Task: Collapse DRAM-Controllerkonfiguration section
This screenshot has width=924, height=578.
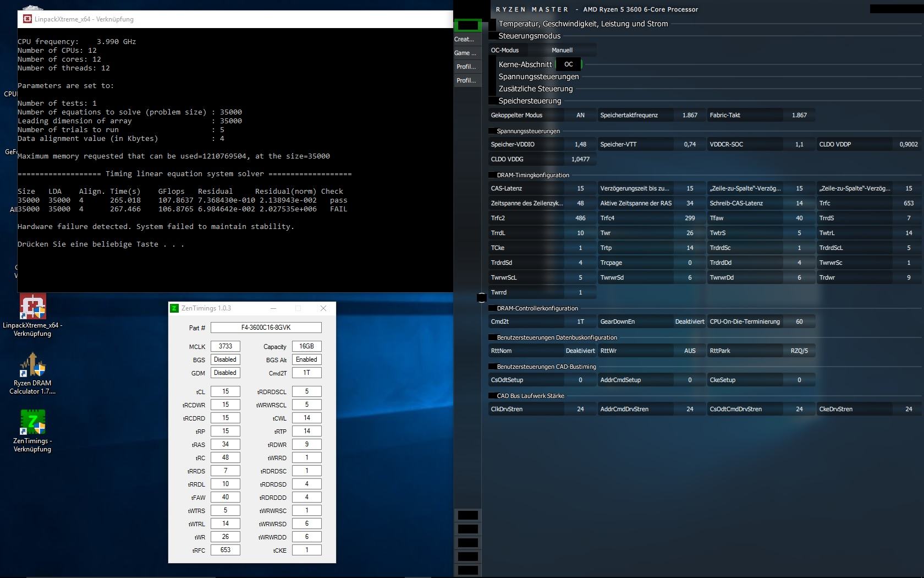Action: (x=537, y=308)
